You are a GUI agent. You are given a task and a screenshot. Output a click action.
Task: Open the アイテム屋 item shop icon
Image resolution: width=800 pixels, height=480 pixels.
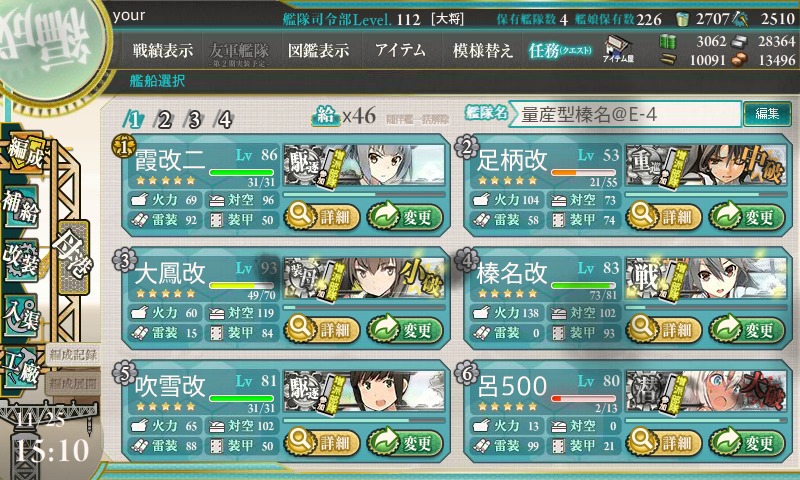(x=618, y=49)
